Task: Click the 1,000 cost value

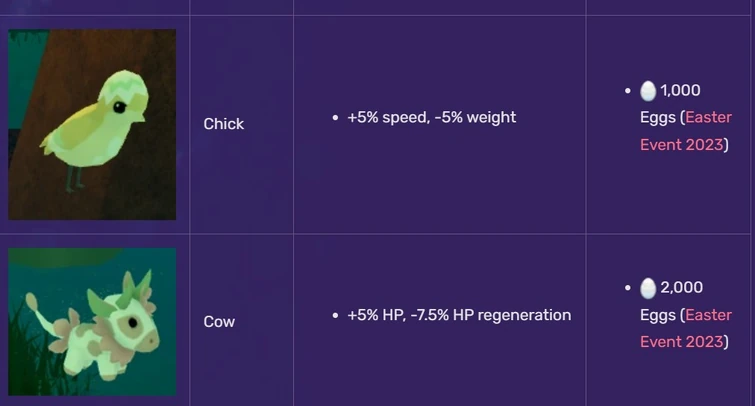Action: [680, 91]
